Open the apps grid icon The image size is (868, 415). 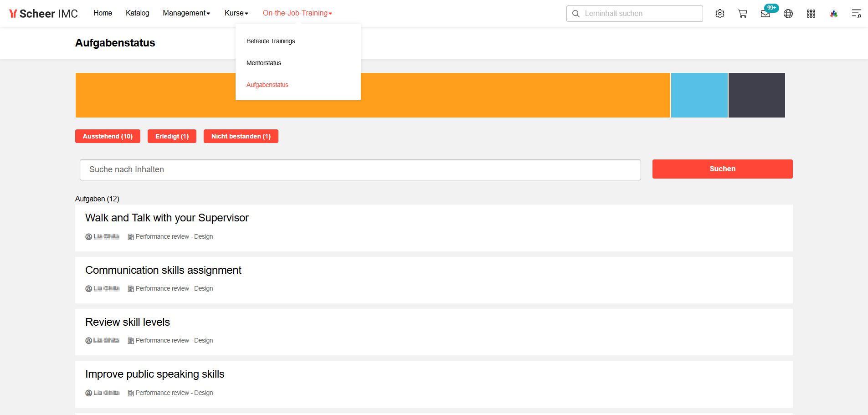pos(811,14)
